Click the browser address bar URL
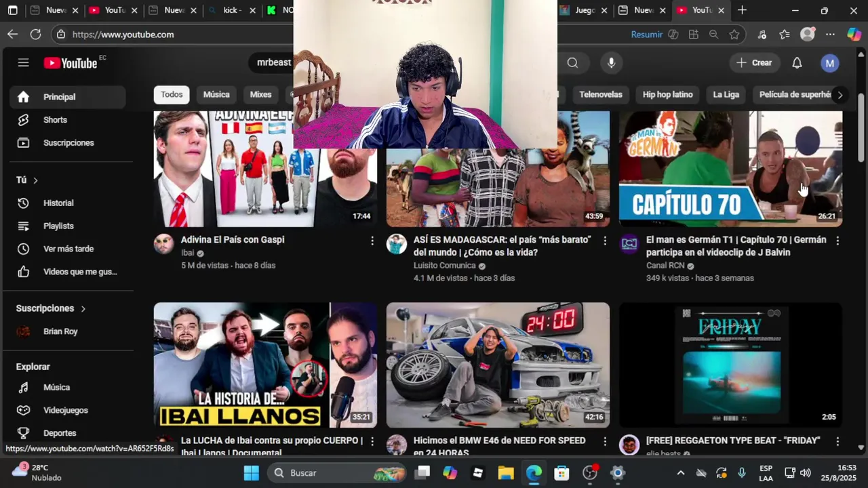868x488 pixels. 123,34
